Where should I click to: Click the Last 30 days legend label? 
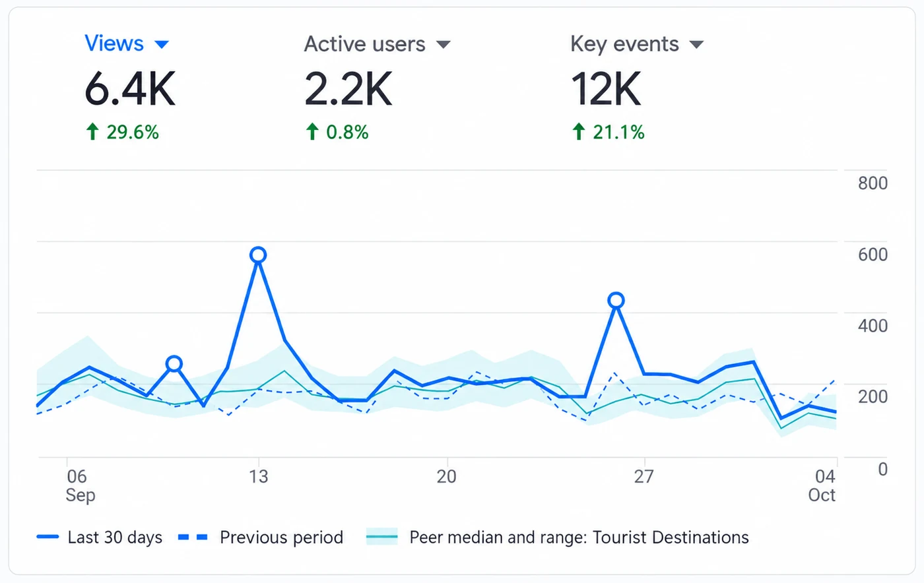coord(115,537)
